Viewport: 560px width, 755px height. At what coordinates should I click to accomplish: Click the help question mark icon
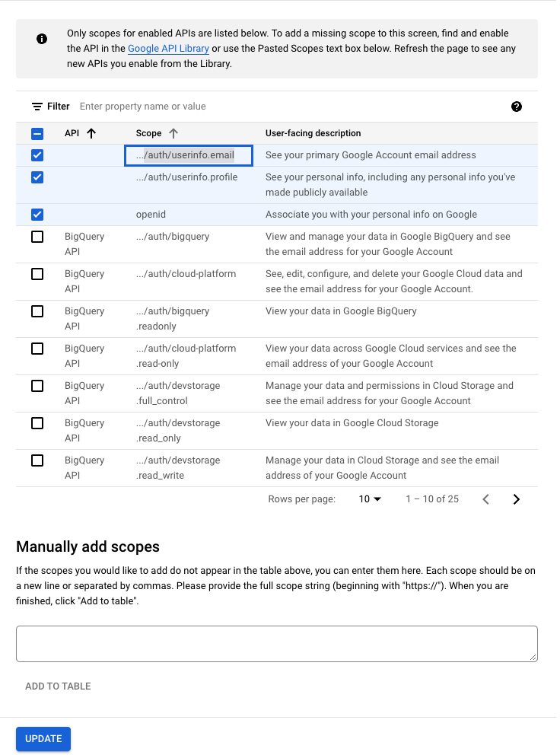point(517,107)
